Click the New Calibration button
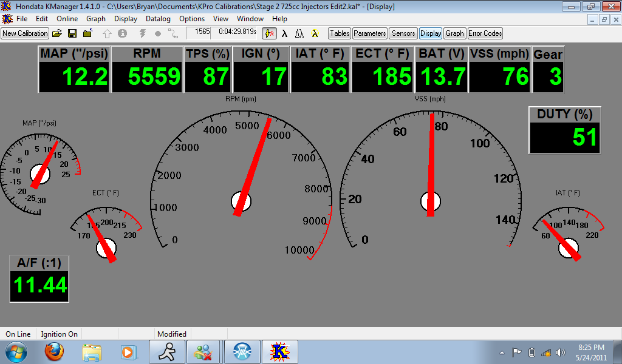 coord(25,33)
